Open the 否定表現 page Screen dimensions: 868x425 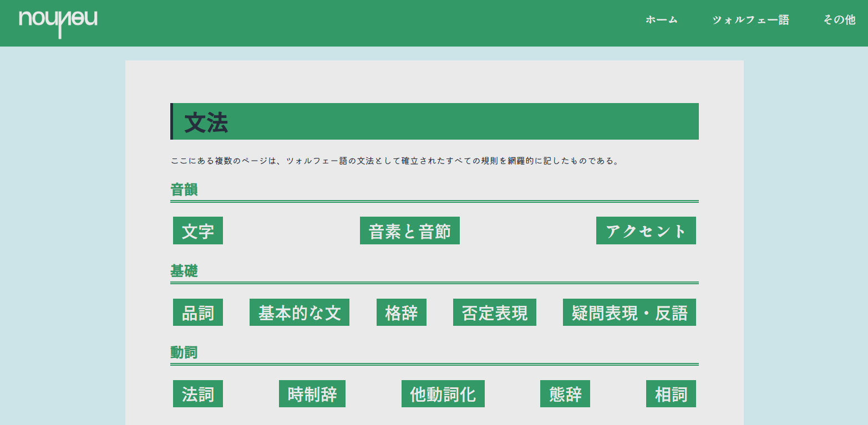494,313
